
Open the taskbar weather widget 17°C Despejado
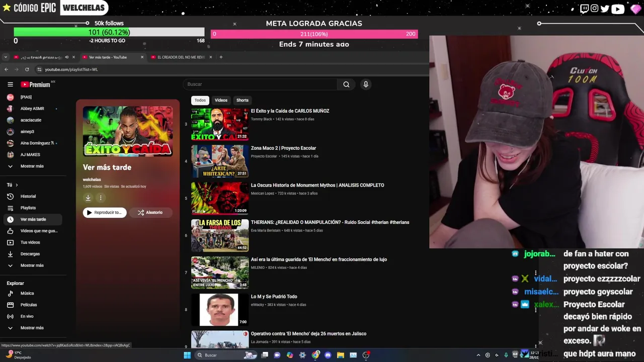click(19, 355)
